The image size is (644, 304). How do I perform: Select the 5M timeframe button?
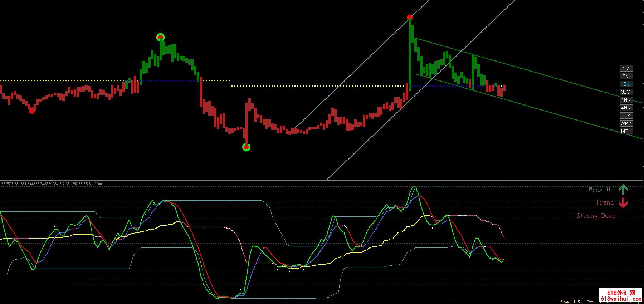point(626,76)
